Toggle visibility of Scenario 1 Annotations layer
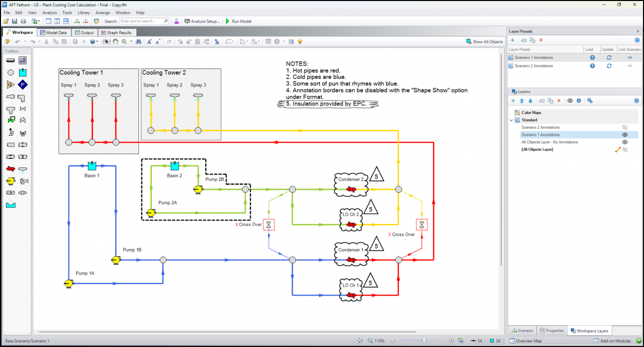Image resolution: width=644 pixels, height=347 pixels. pyautogui.click(x=625, y=135)
